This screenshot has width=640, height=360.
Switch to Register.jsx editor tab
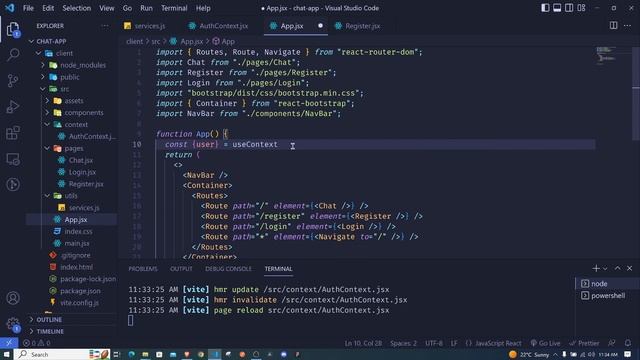358,26
